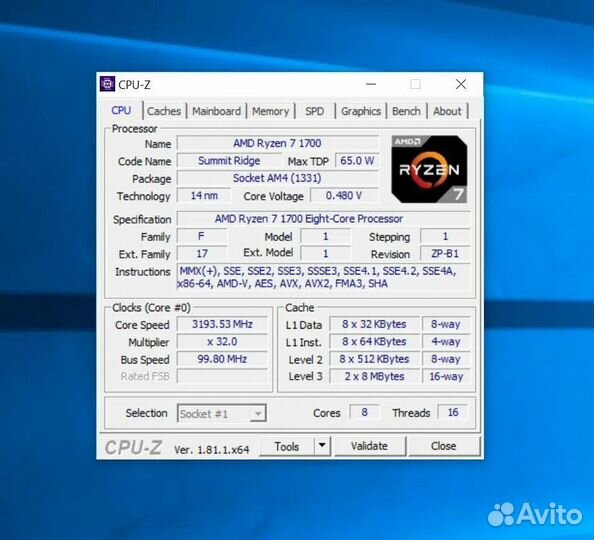Click the x 32.0 multiplier value

pos(222,342)
